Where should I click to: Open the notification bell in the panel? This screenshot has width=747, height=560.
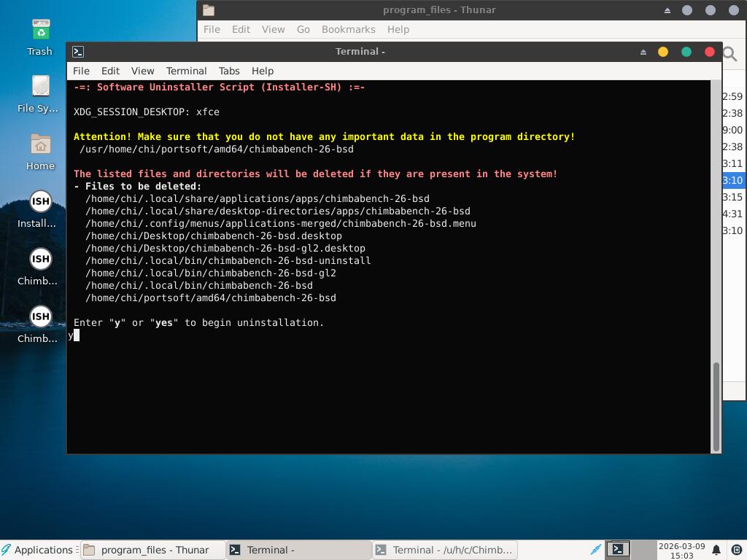click(x=716, y=550)
